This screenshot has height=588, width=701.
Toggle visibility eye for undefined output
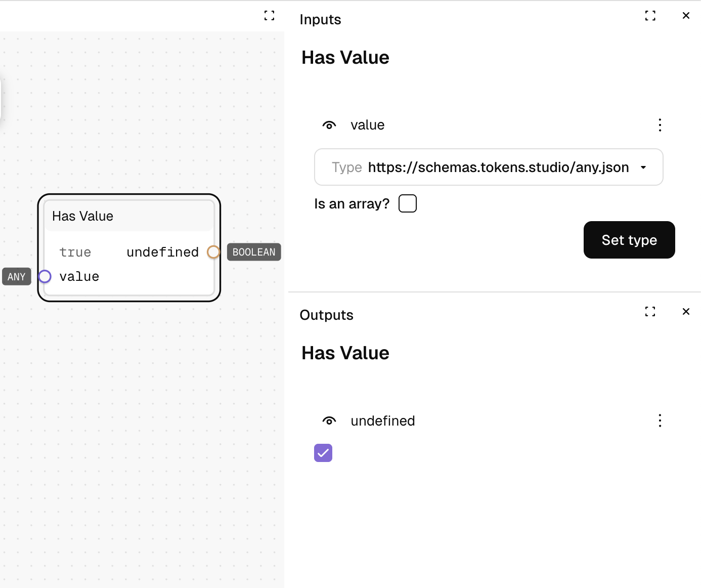click(x=329, y=421)
